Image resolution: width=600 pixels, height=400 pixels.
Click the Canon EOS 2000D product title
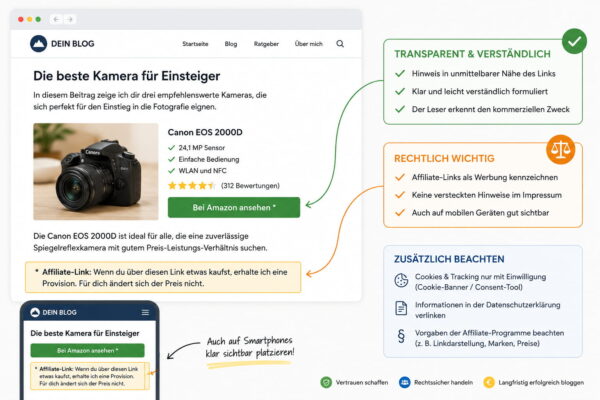click(205, 132)
